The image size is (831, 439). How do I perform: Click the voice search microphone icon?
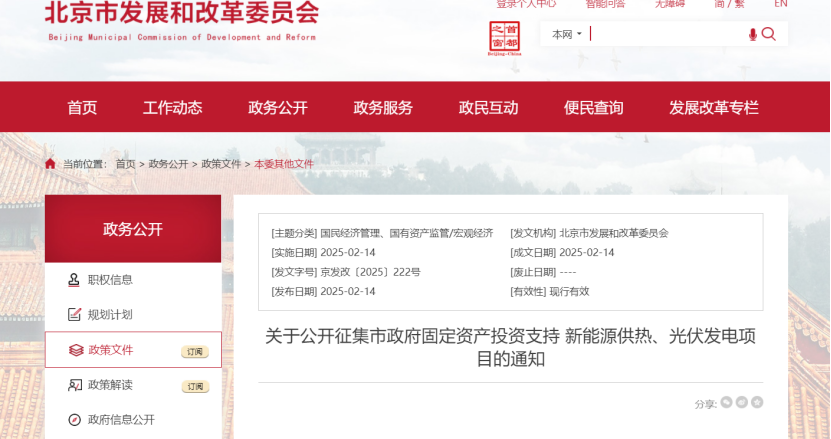click(752, 35)
